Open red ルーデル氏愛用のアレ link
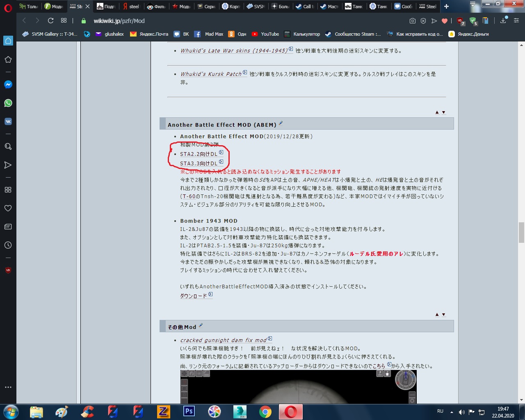This screenshot has width=525, height=420. [377, 253]
